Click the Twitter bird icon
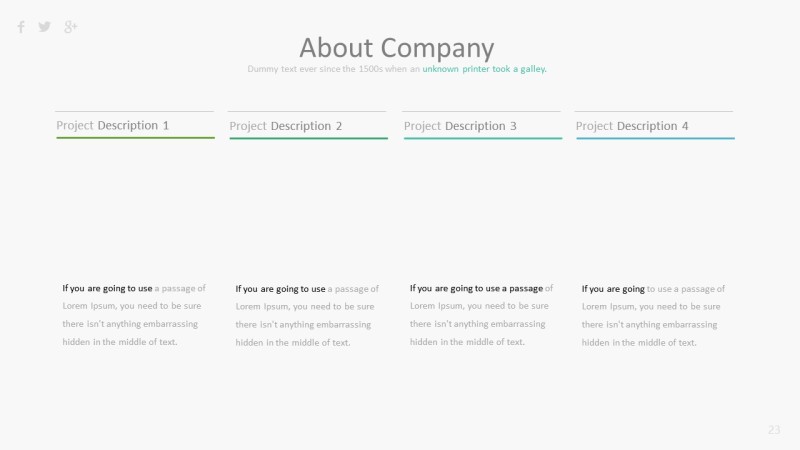 click(45, 27)
